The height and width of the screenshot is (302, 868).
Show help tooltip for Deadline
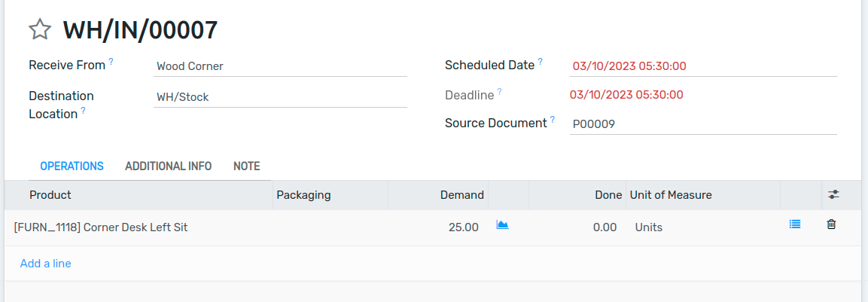[x=499, y=91]
